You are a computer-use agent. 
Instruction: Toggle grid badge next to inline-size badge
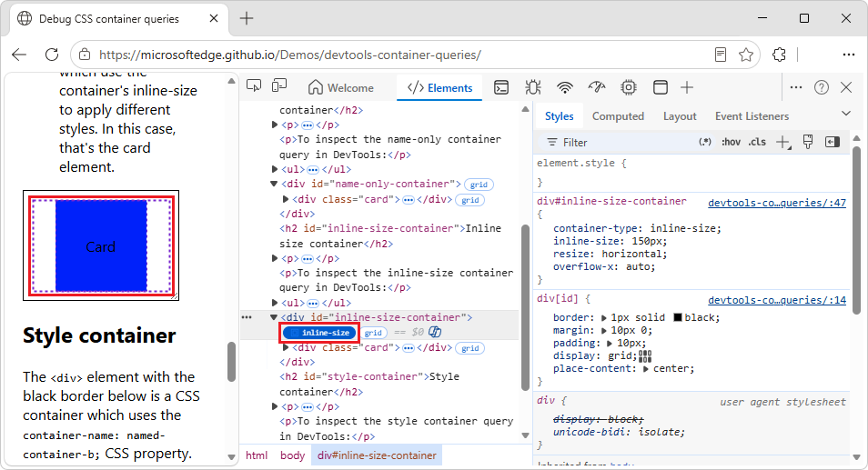(373, 333)
